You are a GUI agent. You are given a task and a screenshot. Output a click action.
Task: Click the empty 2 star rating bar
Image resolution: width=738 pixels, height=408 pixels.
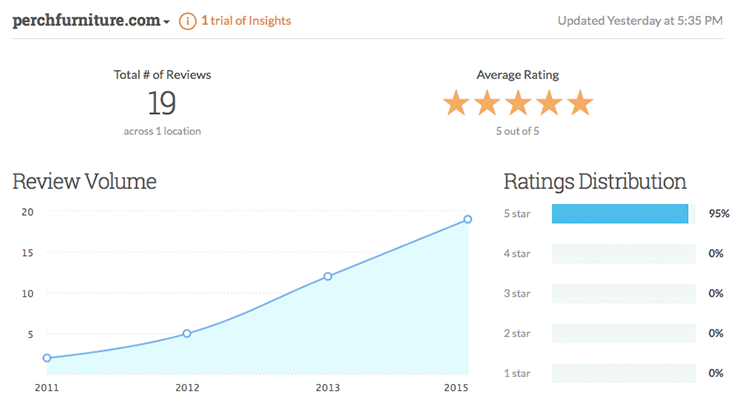click(623, 333)
